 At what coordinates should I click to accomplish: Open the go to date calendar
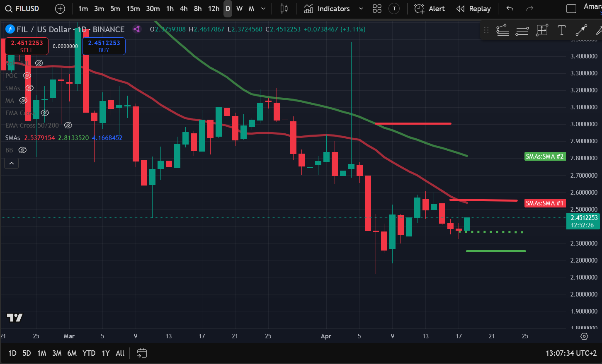(x=142, y=353)
